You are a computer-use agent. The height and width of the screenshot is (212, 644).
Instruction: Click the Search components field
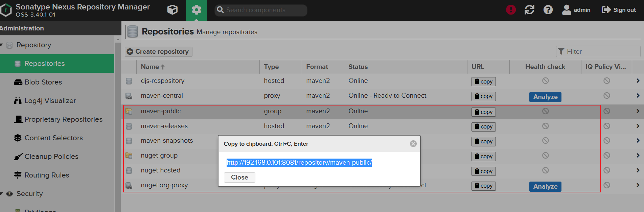pos(261,10)
